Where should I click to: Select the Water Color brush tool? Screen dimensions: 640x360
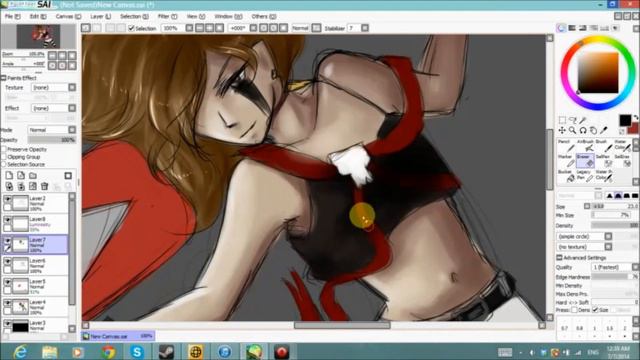point(622,146)
